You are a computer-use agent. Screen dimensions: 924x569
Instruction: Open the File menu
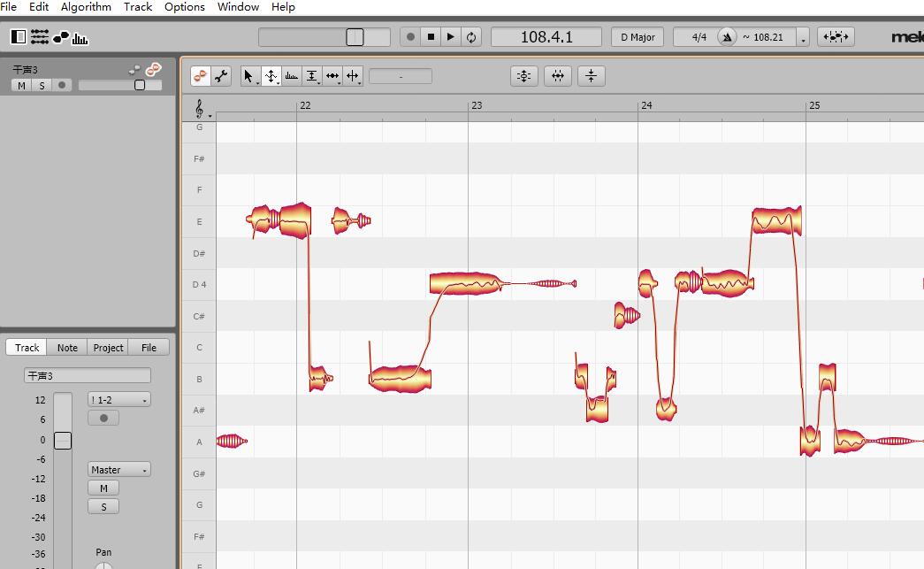point(9,7)
